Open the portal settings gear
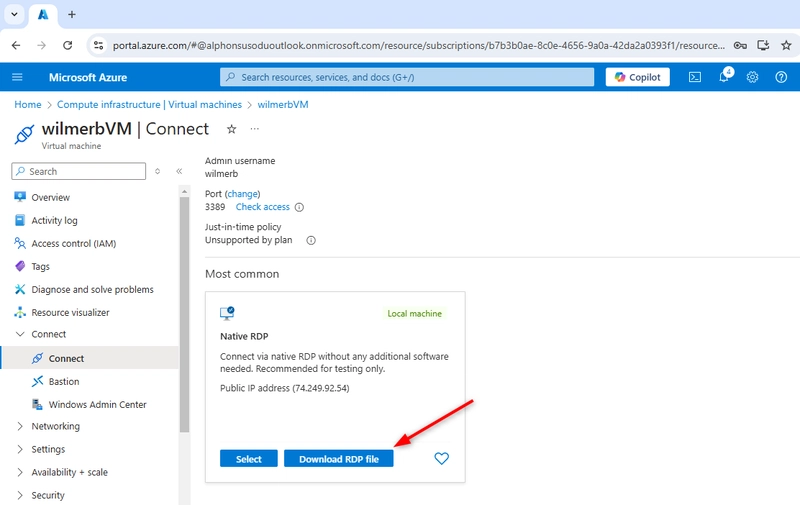800x505 pixels. (x=752, y=77)
